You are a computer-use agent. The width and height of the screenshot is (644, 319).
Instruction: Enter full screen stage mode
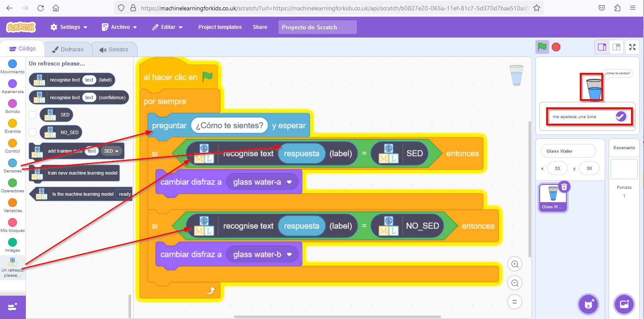632,47
